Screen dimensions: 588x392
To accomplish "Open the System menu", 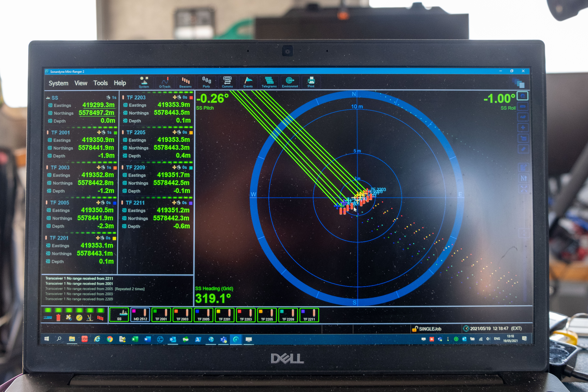I will point(59,83).
